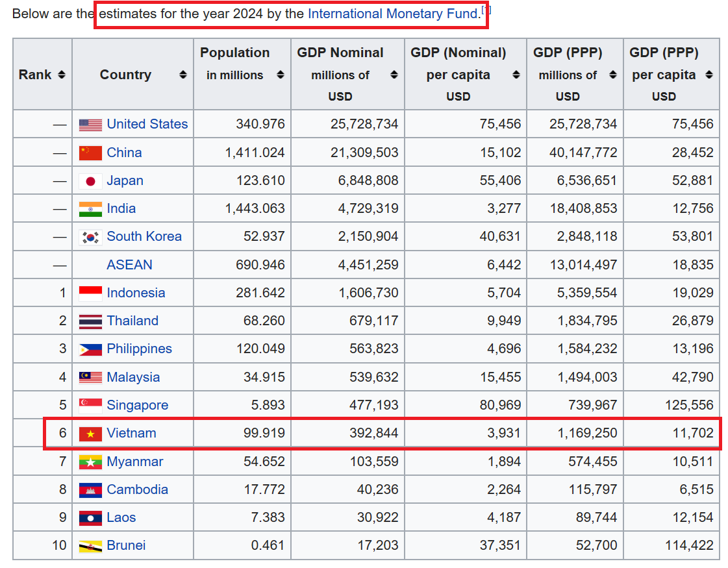Select South Korea PPP per capita 53,801

[692, 236]
